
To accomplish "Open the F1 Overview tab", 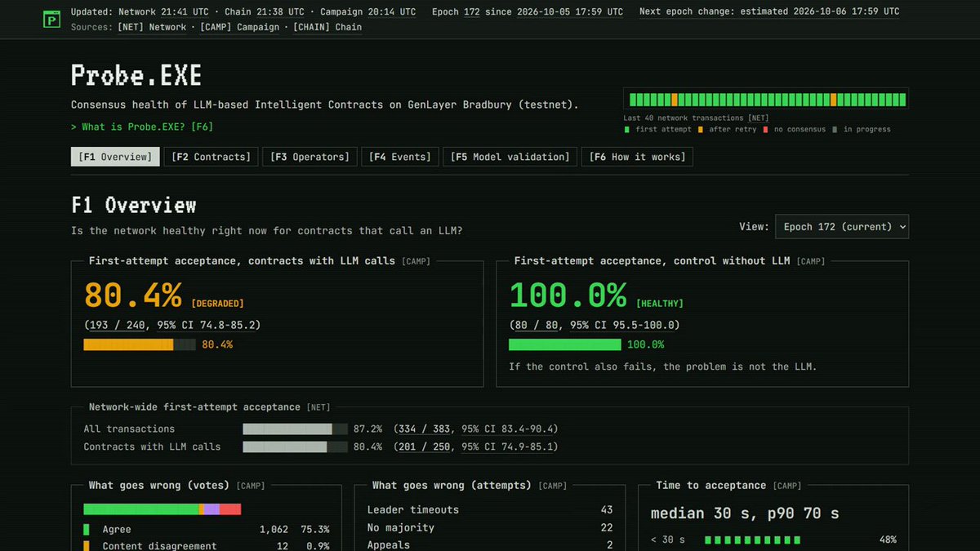I will [x=115, y=157].
